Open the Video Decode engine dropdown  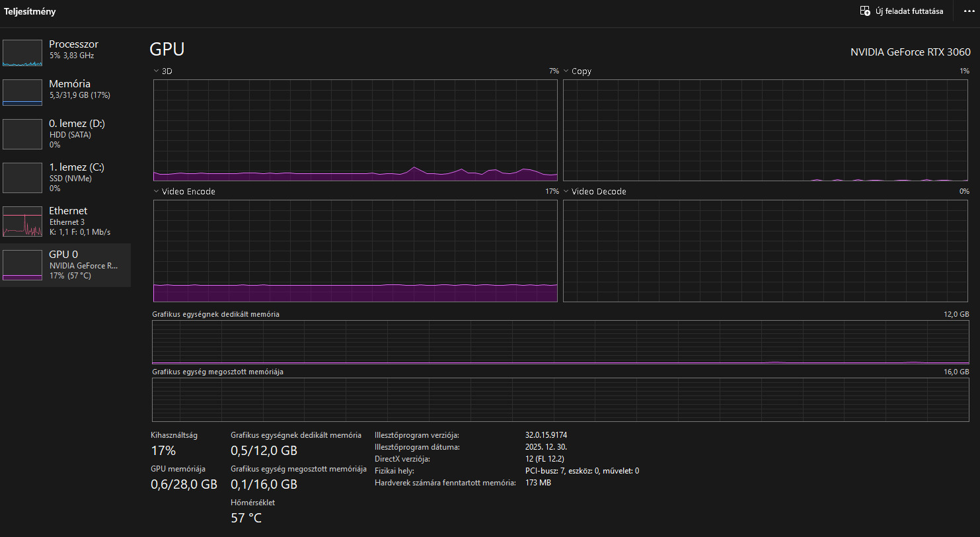(x=566, y=191)
